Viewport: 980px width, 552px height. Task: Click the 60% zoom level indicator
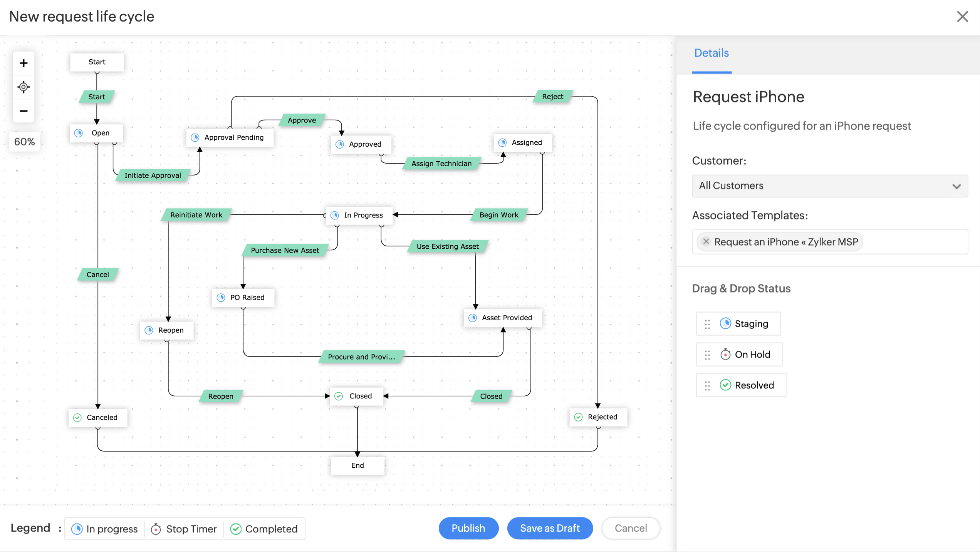(24, 142)
